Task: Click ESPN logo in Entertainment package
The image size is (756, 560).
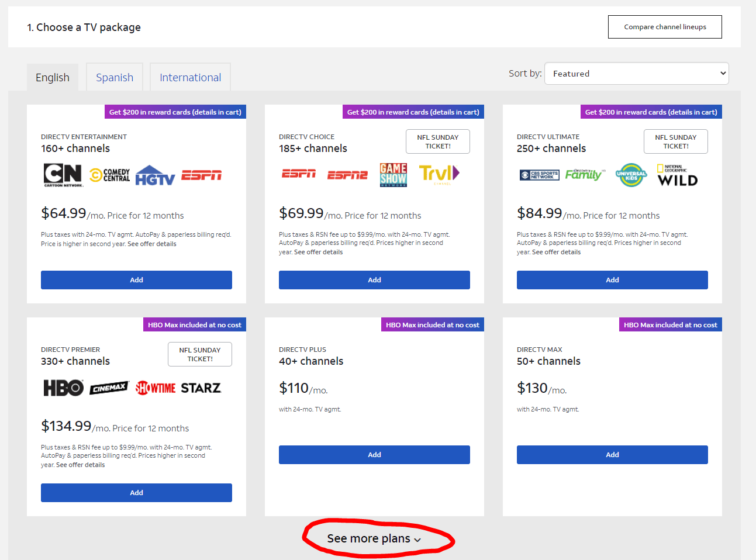Action: (x=201, y=175)
